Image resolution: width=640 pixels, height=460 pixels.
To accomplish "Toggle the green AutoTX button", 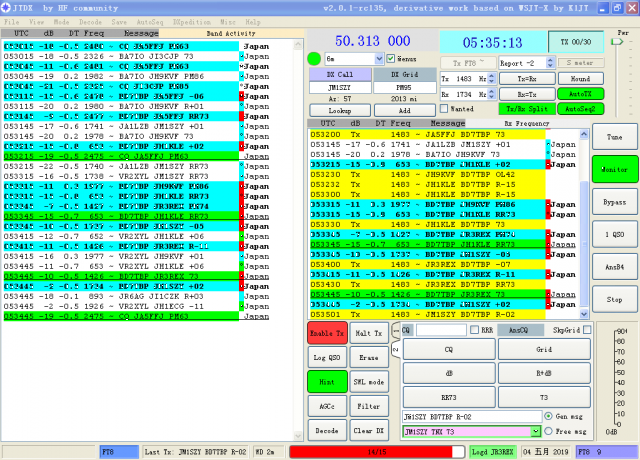I will pos(580,94).
